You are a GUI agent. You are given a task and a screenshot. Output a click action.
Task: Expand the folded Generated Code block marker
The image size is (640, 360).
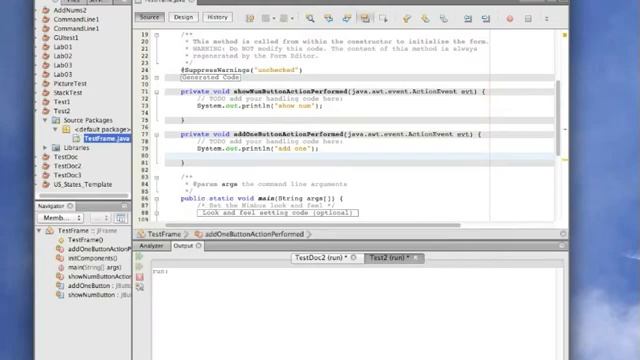(157, 78)
